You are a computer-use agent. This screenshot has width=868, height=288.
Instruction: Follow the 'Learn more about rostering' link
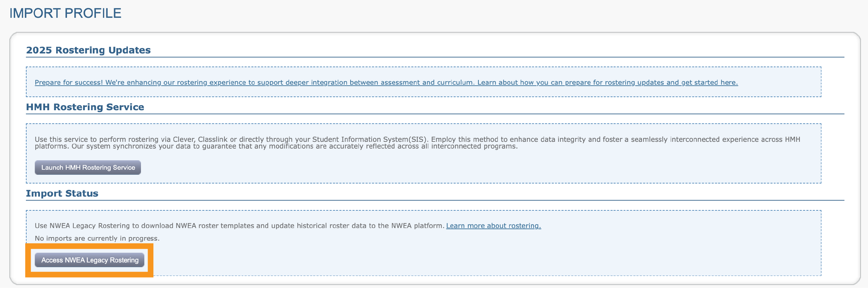click(x=493, y=226)
